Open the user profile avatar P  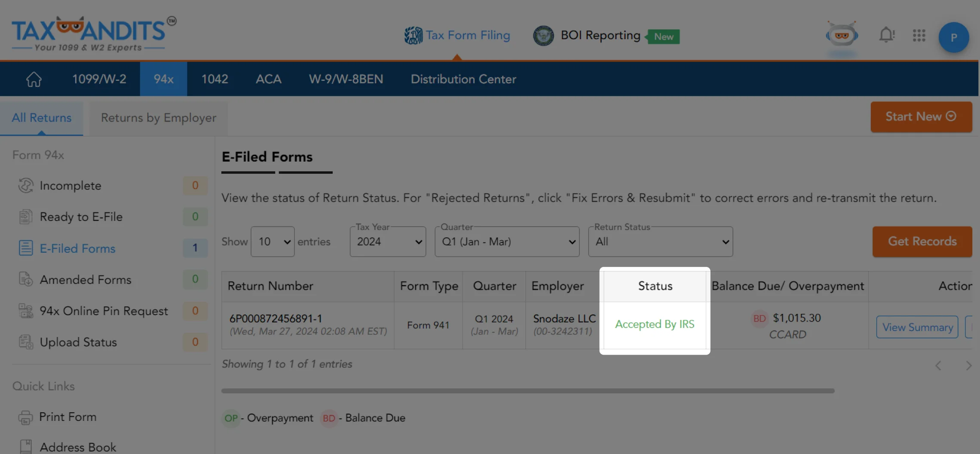point(953,37)
